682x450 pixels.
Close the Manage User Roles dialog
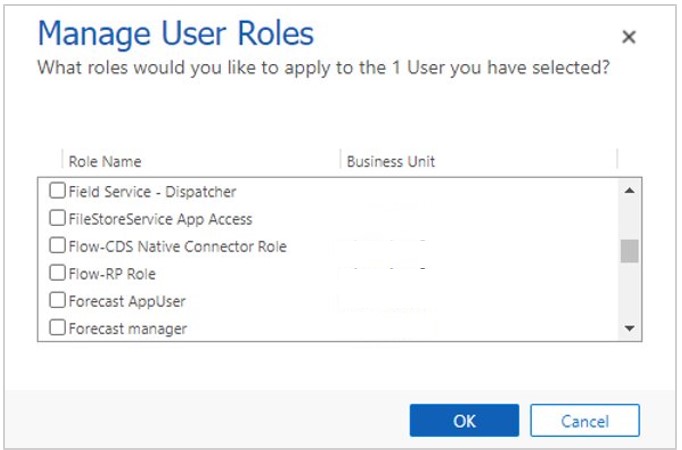(x=628, y=37)
